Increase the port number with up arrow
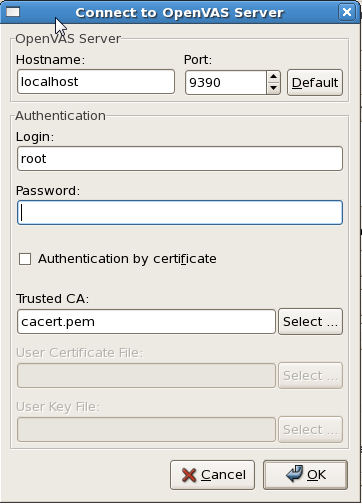 pyautogui.click(x=273, y=77)
